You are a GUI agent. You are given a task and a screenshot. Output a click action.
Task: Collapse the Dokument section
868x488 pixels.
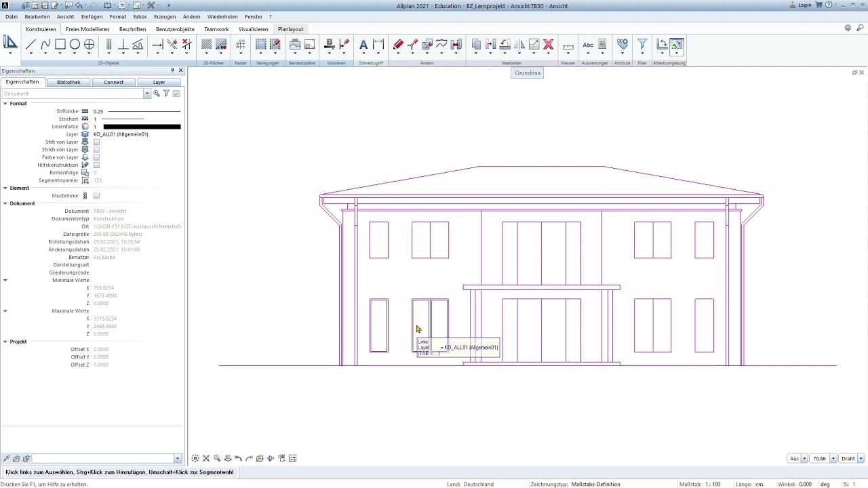[5, 203]
